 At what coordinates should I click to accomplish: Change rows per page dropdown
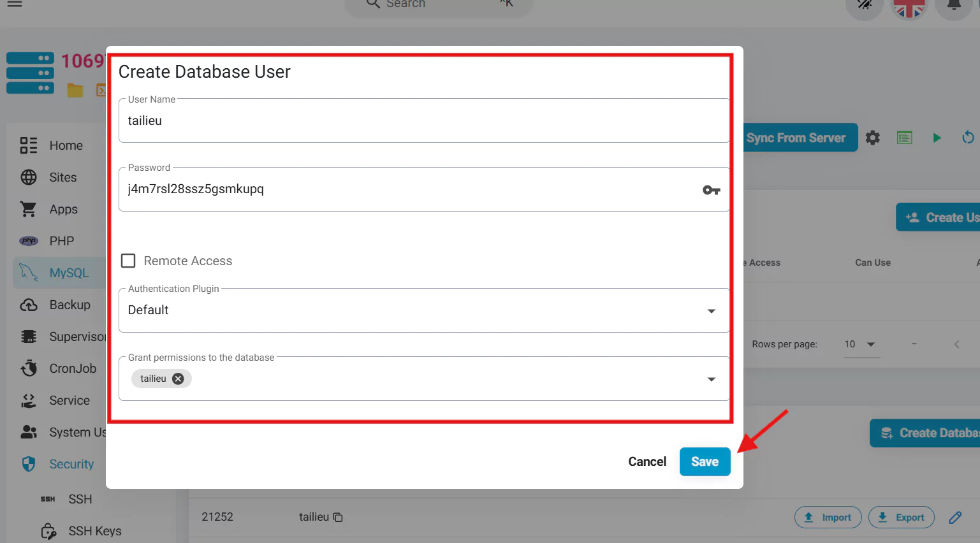tap(861, 344)
